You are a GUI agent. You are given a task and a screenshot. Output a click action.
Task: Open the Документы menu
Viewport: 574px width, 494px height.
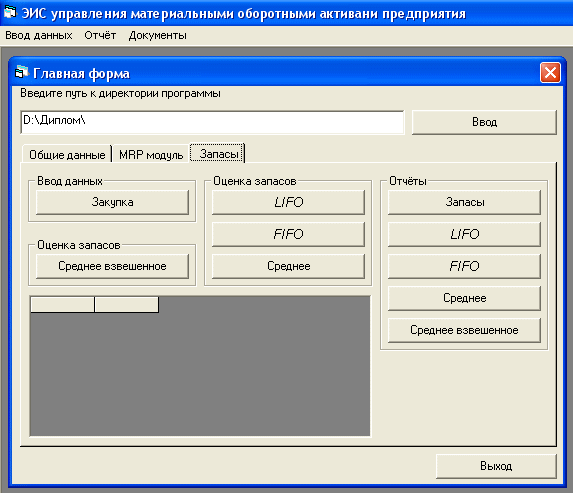pos(157,35)
